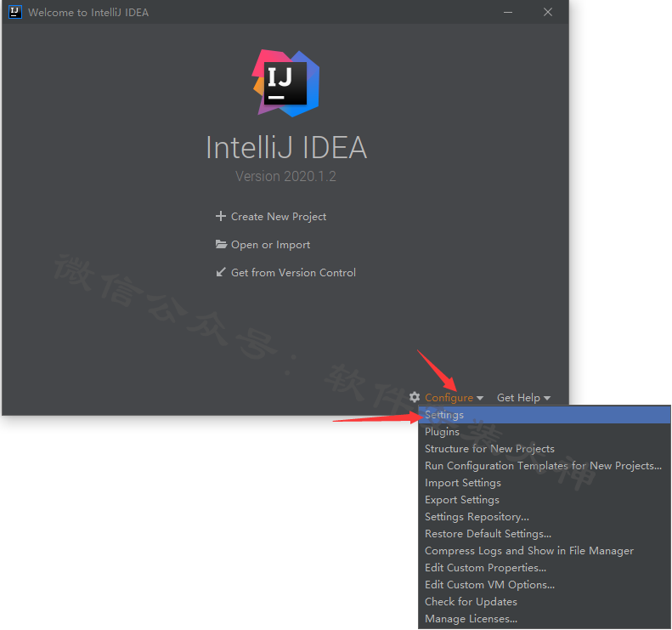Select Settings from the Configure menu

coord(545,415)
